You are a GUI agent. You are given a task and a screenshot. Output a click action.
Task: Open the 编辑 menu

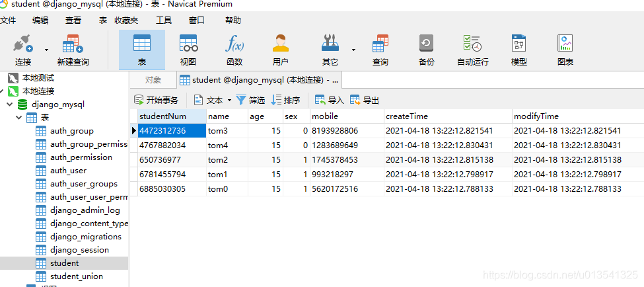[40, 20]
